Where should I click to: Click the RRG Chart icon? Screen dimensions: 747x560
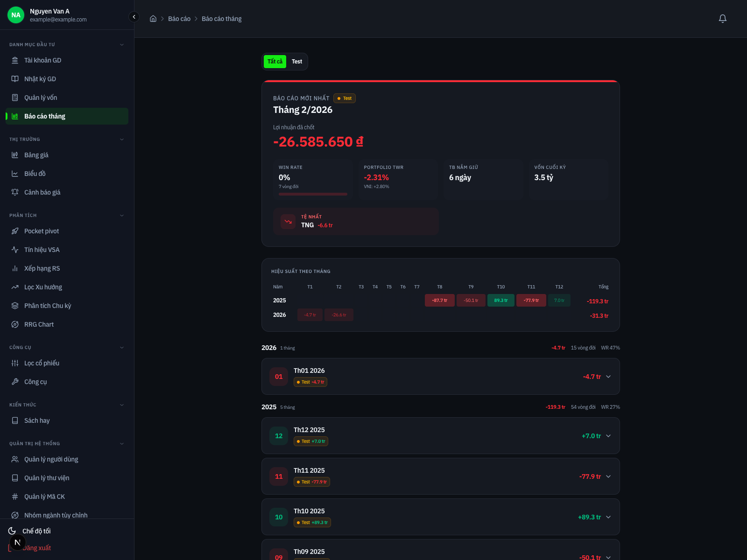click(x=15, y=324)
